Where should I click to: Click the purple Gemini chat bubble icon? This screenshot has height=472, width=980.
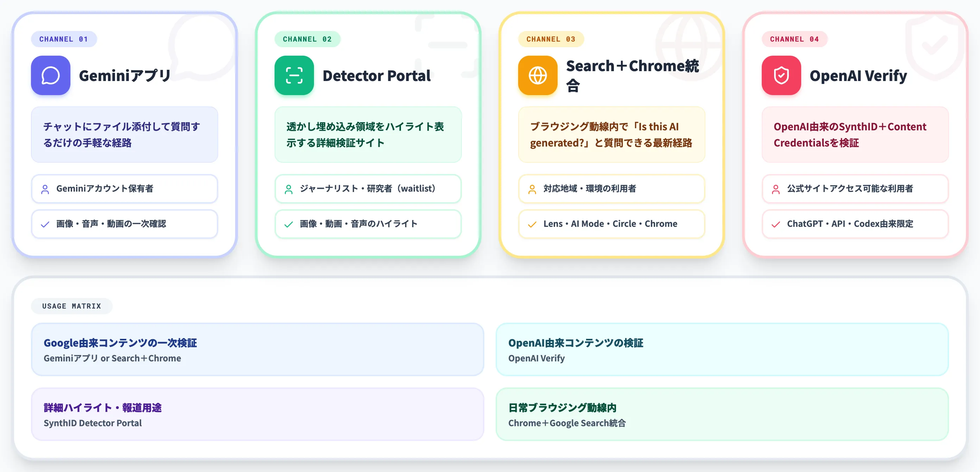pos(51,75)
